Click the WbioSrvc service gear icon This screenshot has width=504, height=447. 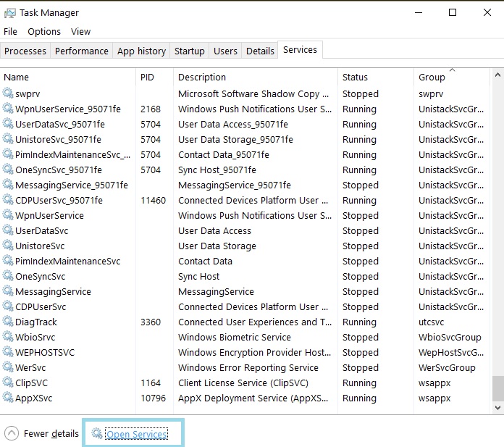tap(8, 337)
